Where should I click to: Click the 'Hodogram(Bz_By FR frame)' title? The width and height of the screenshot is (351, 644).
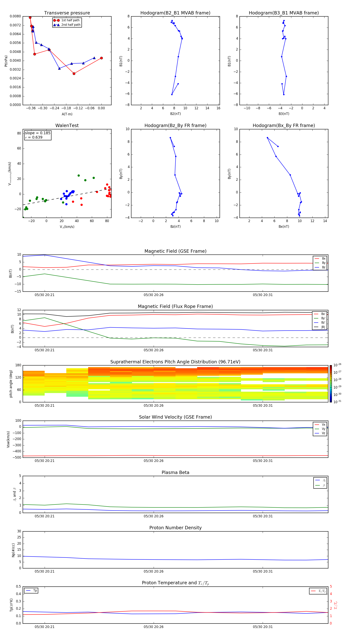click(175, 125)
